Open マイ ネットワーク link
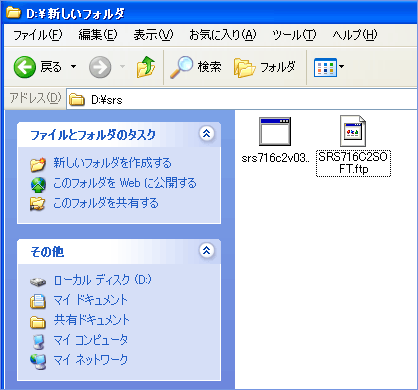The image size is (418, 390). pos(91,360)
